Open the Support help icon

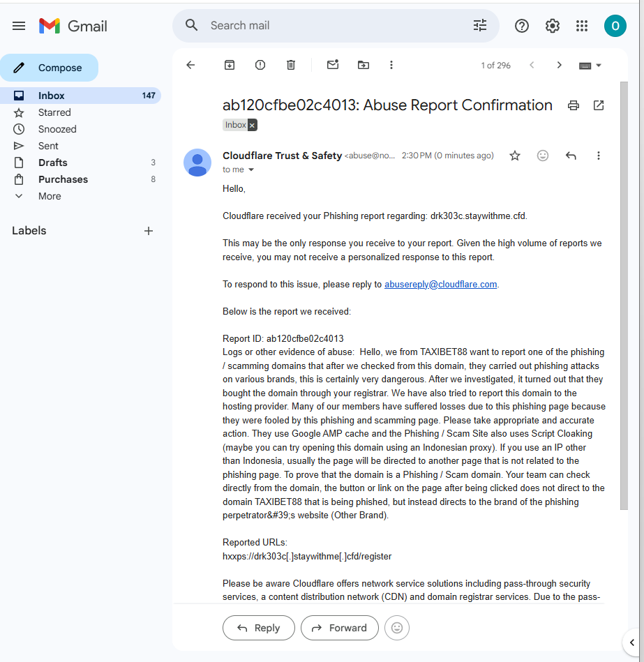pyautogui.click(x=521, y=27)
